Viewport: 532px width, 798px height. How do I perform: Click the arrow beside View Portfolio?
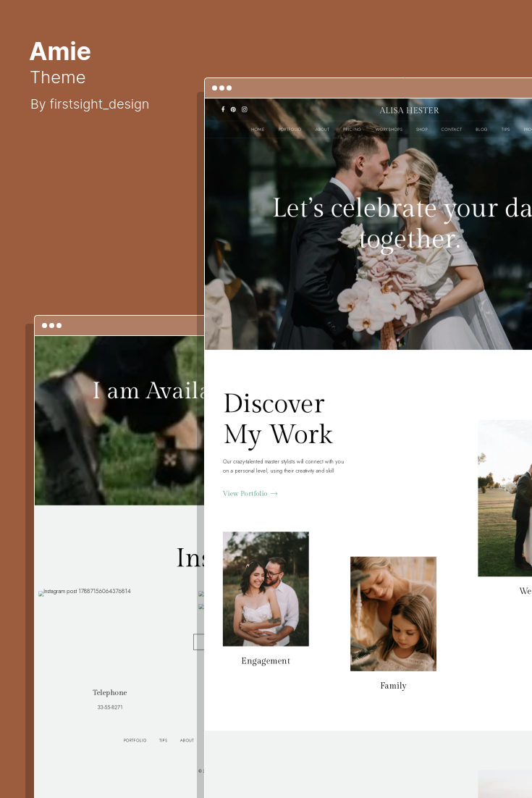point(274,494)
